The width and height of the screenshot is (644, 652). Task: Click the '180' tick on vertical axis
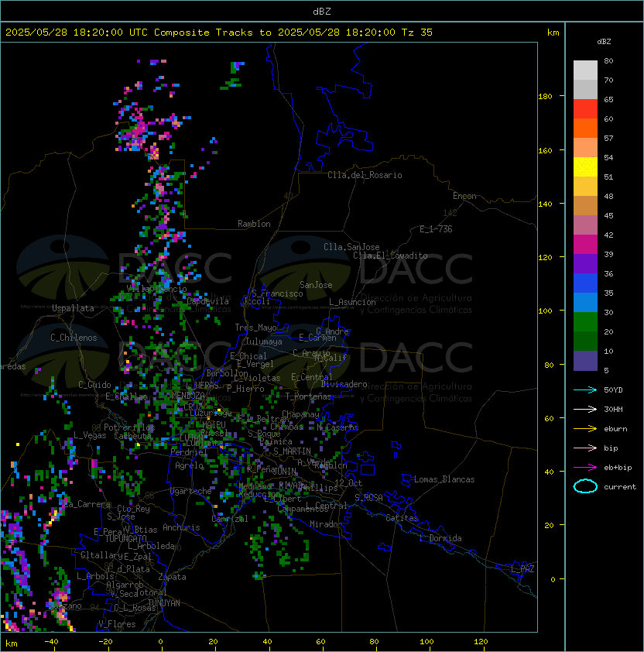(545, 97)
